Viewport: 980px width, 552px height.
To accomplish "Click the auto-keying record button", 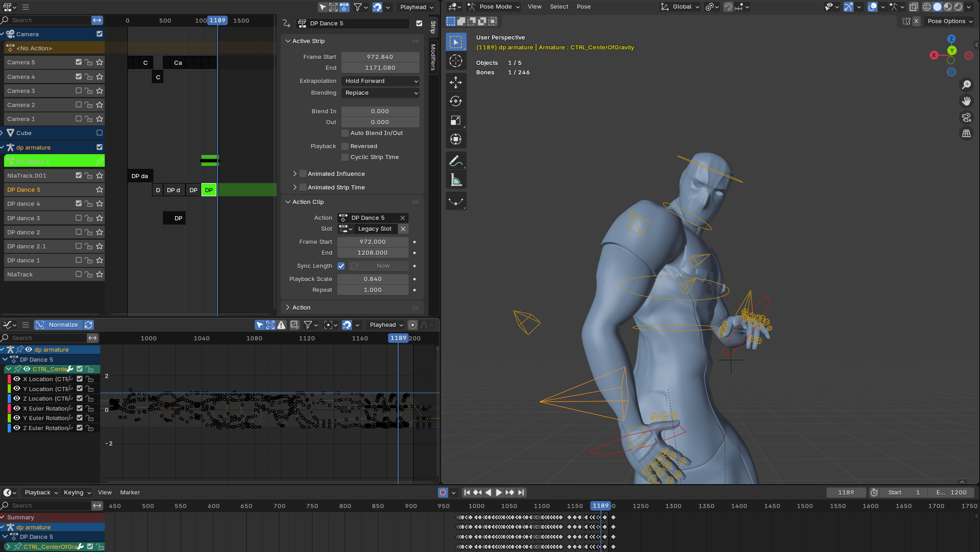I will coord(443,492).
